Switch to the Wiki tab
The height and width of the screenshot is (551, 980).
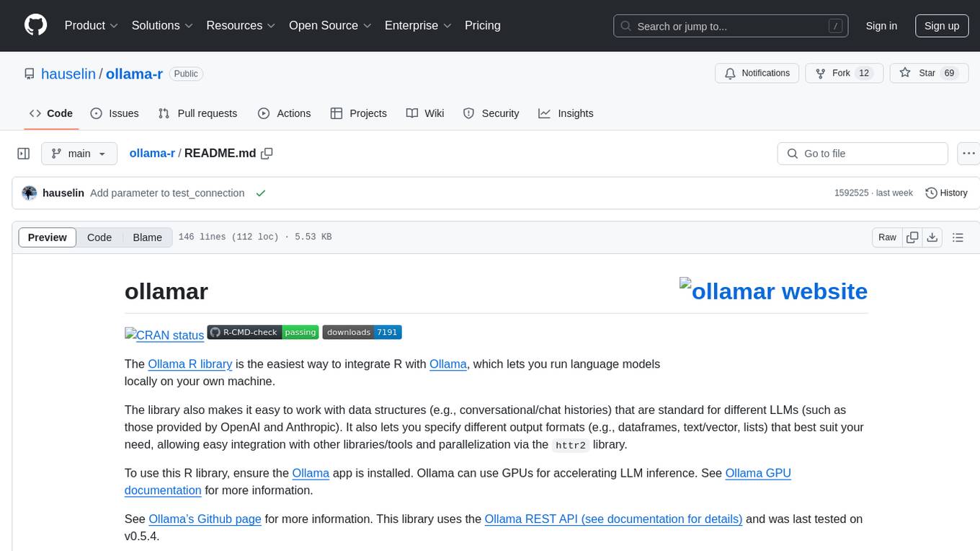[x=425, y=113]
